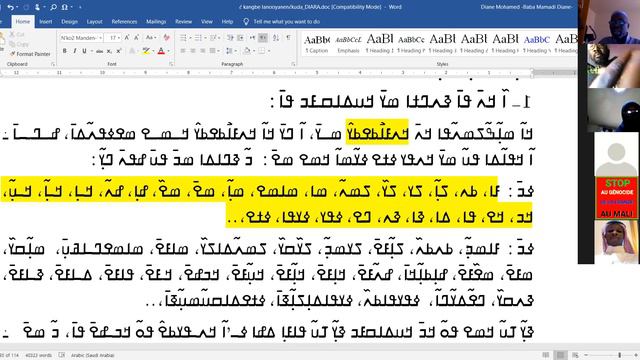The height and width of the screenshot is (360, 640).
Task: Apply paragraph shading paint bucket
Action: point(247,51)
